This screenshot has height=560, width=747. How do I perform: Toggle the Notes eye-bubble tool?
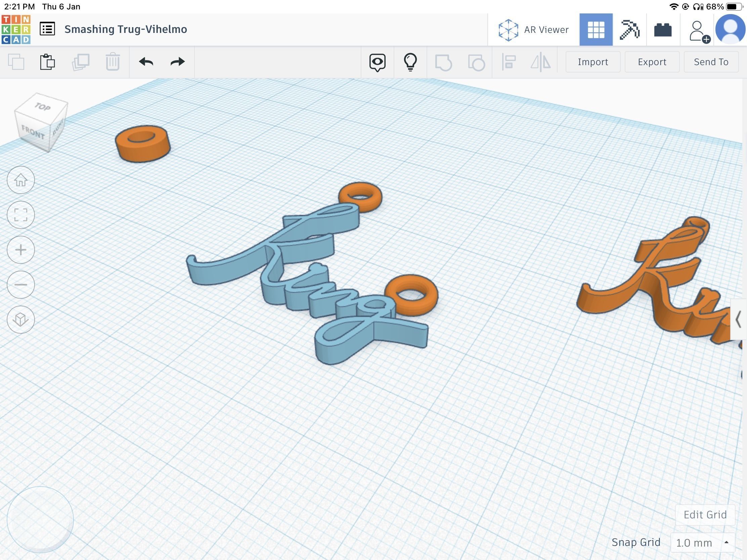(377, 62)
